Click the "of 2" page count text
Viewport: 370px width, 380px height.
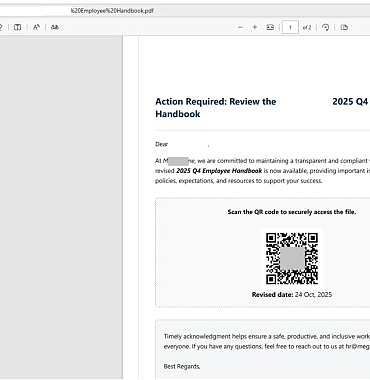pyautogui.click(x=307, y=27)
